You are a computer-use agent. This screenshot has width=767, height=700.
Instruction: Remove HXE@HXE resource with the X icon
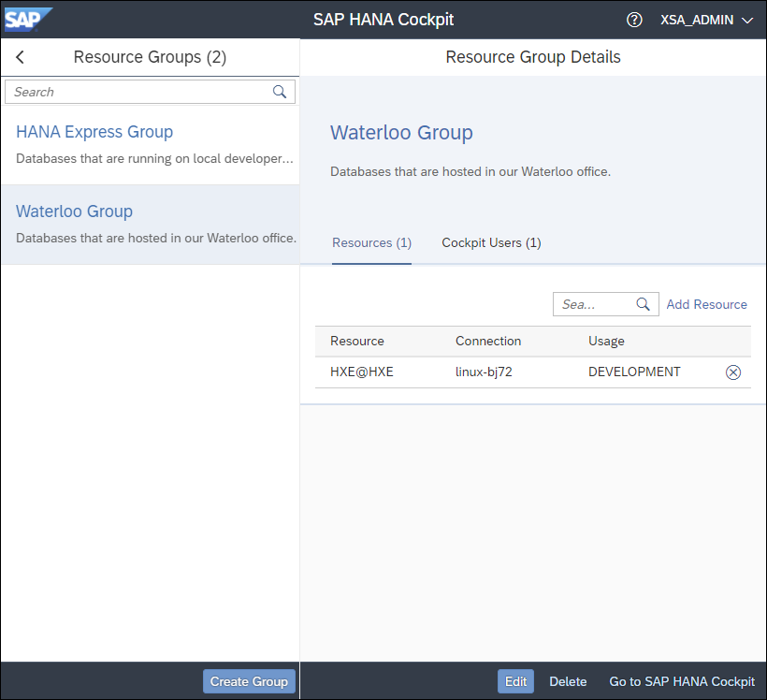(732, 372)
